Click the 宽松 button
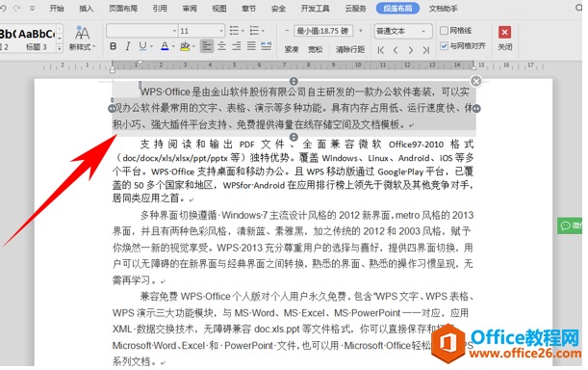Screen dimensions: 588x370 coord(315,49)
